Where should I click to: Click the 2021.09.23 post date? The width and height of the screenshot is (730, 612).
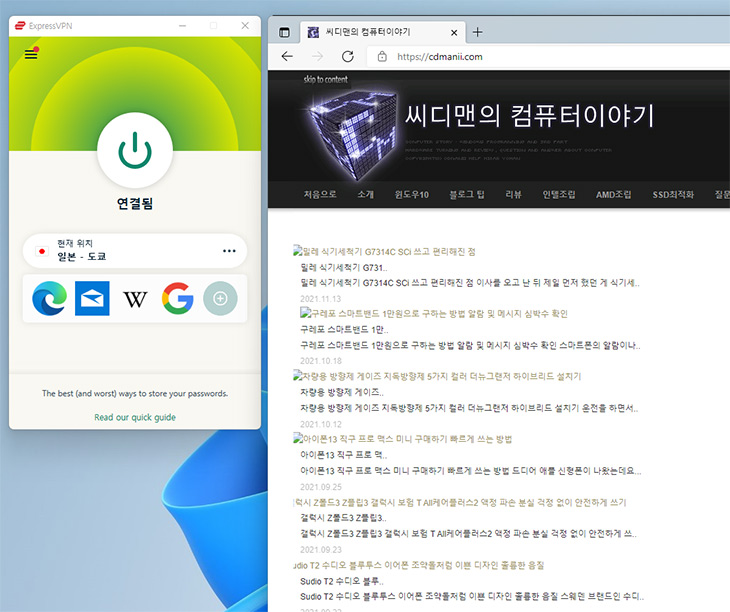point(321,550)
